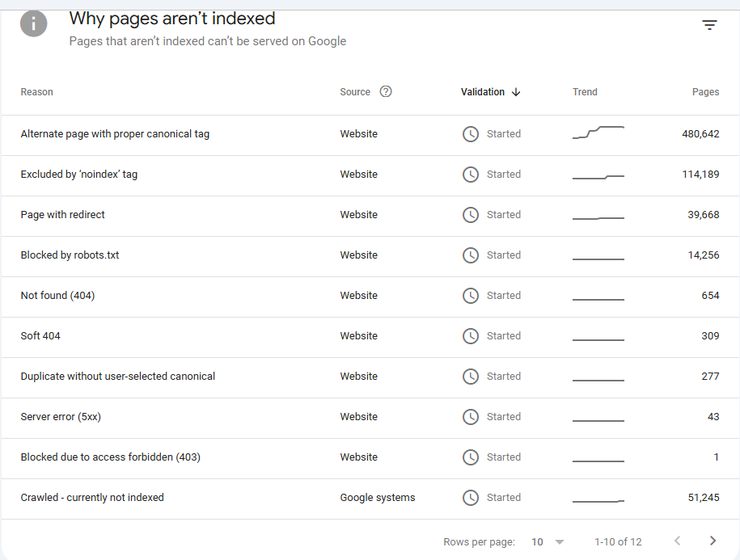Open Crawled - currently not indexed row
The width and height of the screenshot is (740, 560).
(92, 498)
